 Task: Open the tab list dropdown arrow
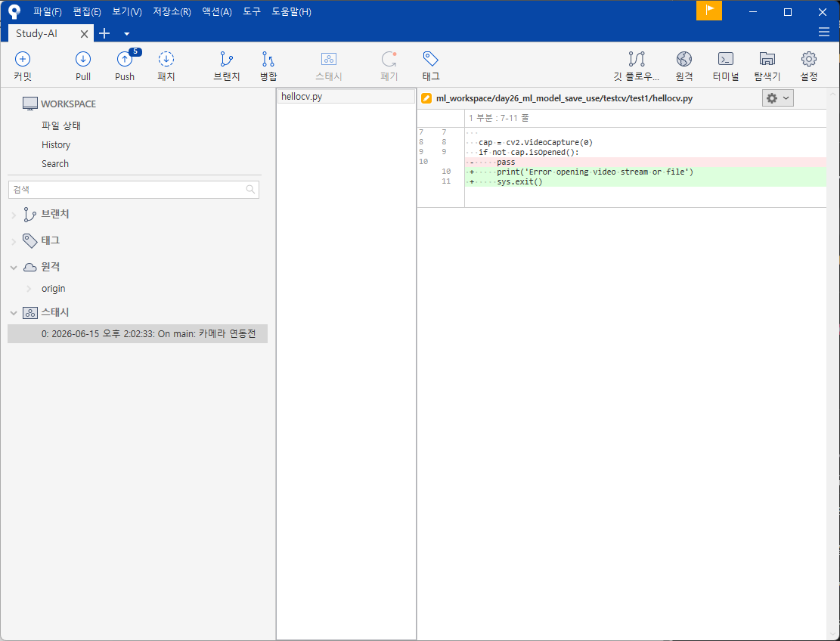126,34
